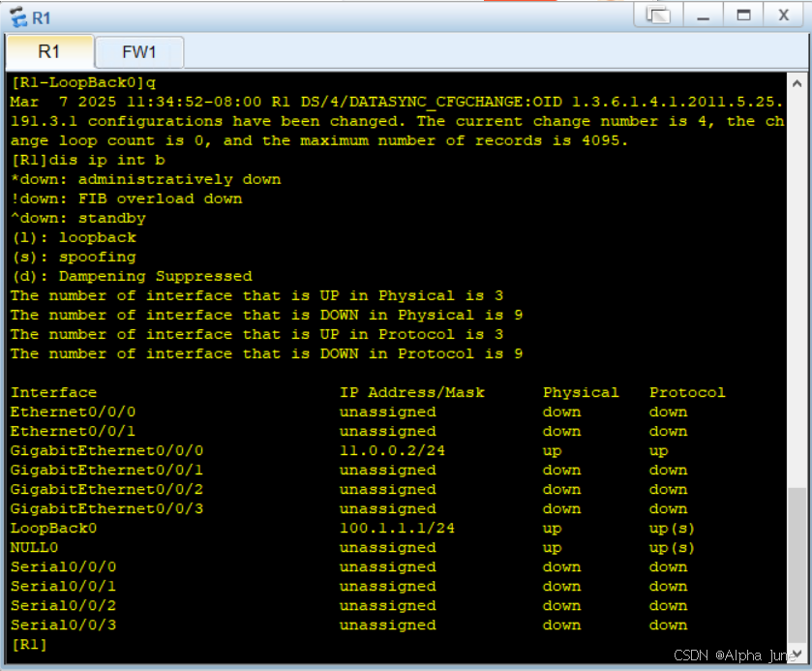Click the NULL0 interface name
Image resolution: width=812 pixels, height=671 pixels.
(34, 548)
